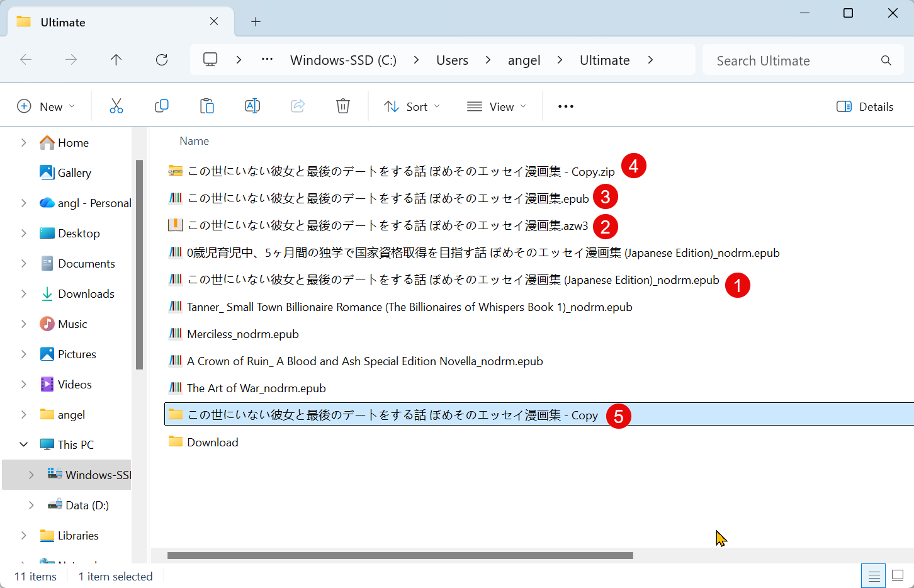Open the New dropdown menu
This screenshot has height=588, width=914.
click(x=46, y=106)
